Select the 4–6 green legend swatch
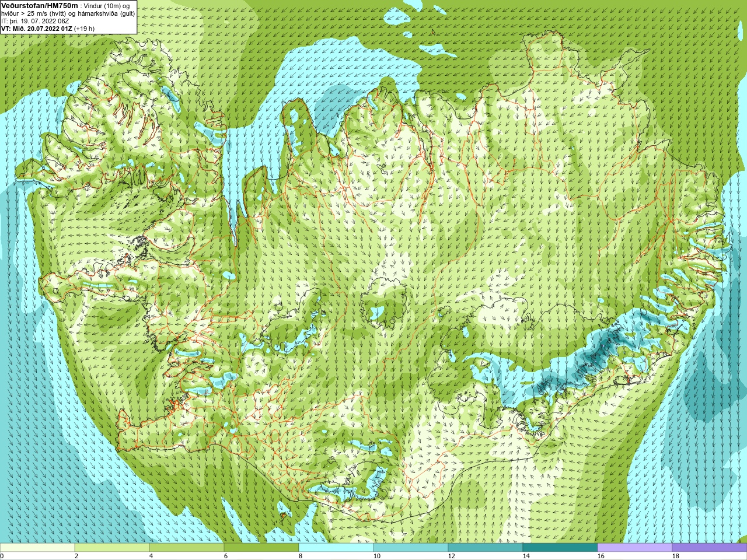The width and height of the screenshot is (747, 560). tap(187, 548)
